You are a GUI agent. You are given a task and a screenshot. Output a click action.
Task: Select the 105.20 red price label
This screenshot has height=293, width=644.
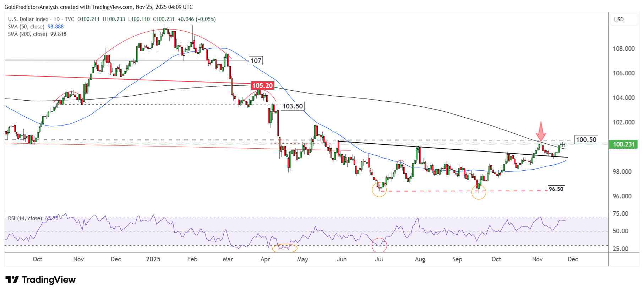(262, 85)
